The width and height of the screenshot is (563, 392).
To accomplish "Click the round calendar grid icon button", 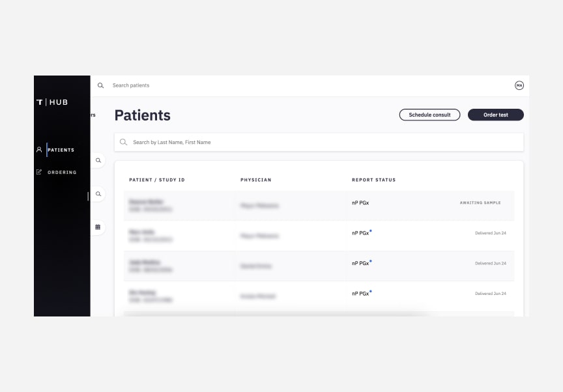I will pyautogui.click(x=98, y=227).
